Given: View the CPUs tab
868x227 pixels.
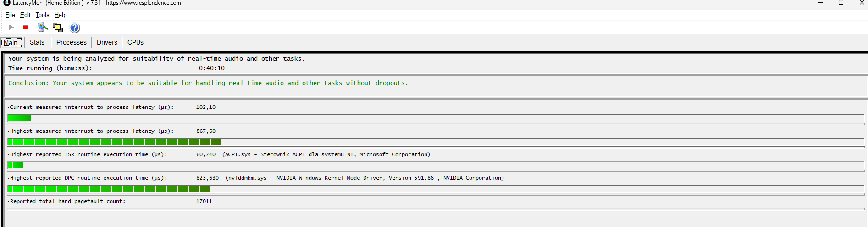Looking at the screenshot, I should pyautogui.click(x=135, y=42).
